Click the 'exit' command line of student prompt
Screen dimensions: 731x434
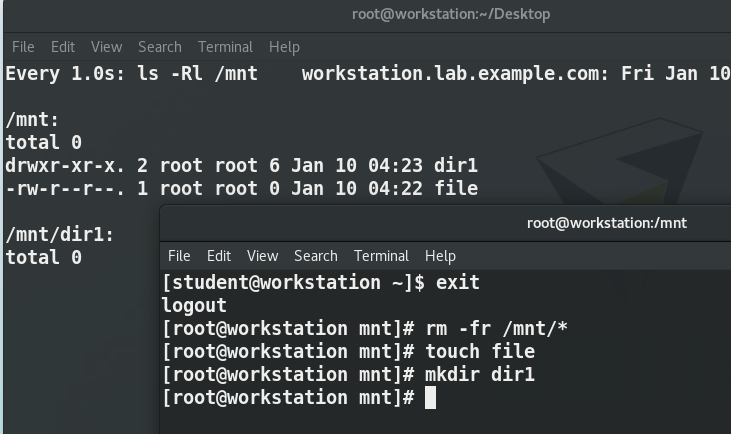pyautogui.click(x=321, y=282)
